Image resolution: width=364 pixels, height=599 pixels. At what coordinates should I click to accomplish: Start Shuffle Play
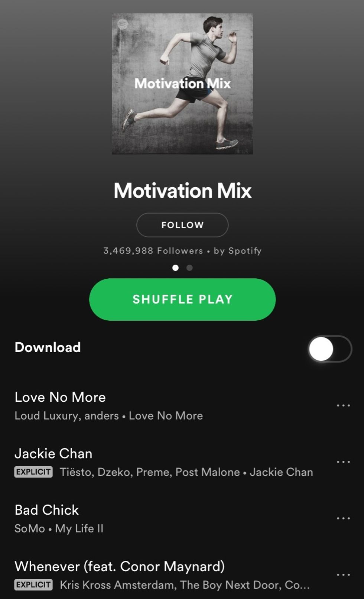pos(182,299)
